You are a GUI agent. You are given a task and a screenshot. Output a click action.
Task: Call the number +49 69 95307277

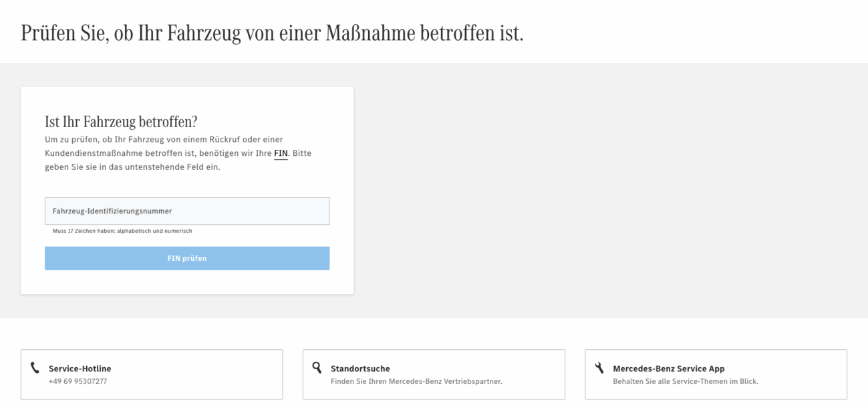pos(78,381)
